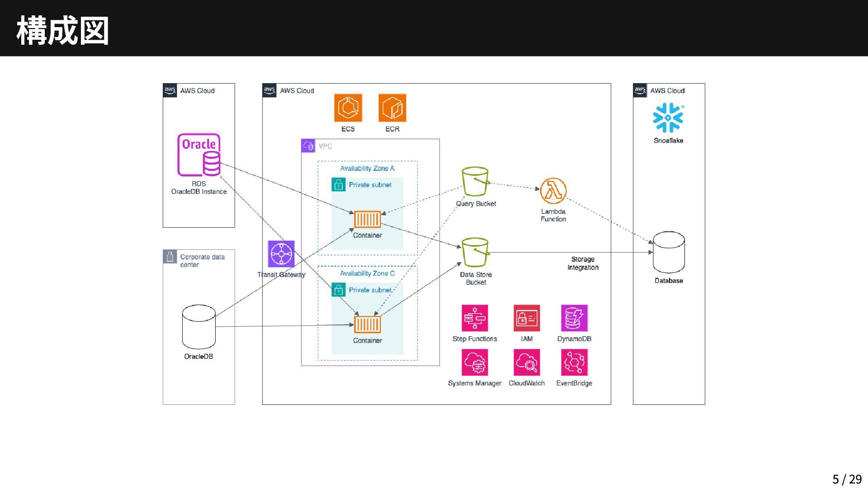Click the Transit Gateway icon
This screenshot has height=488, width=868.
281,254
